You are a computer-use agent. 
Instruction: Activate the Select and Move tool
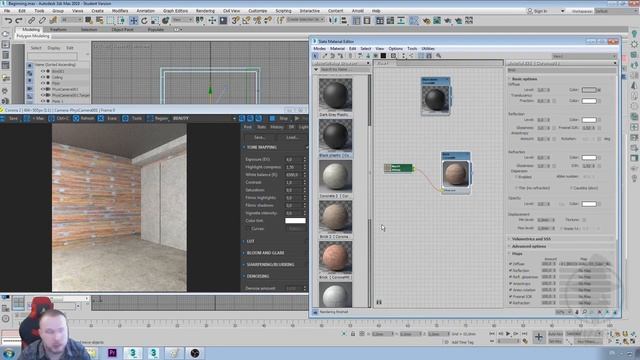pos(133,20)
